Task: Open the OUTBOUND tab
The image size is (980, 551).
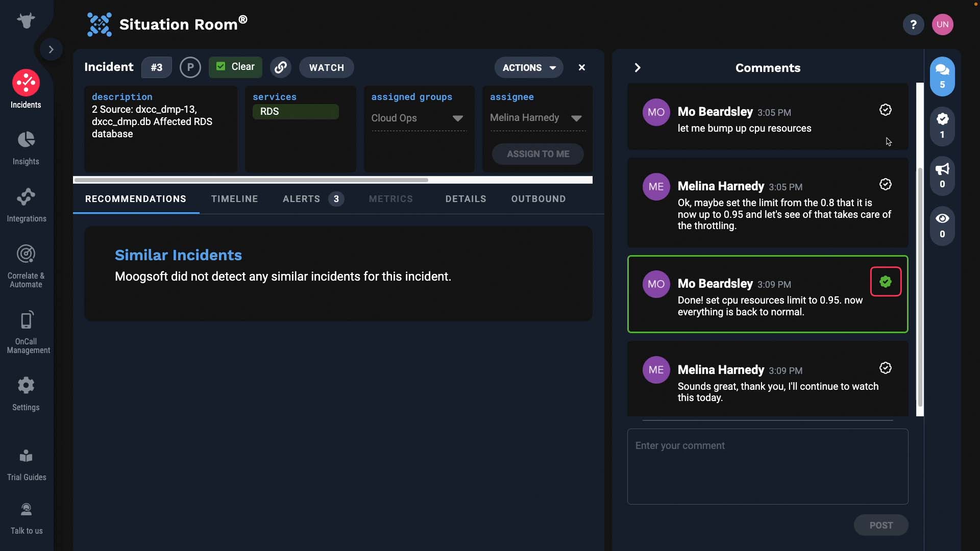Action: pyautogui.click(x=538, y=199)
